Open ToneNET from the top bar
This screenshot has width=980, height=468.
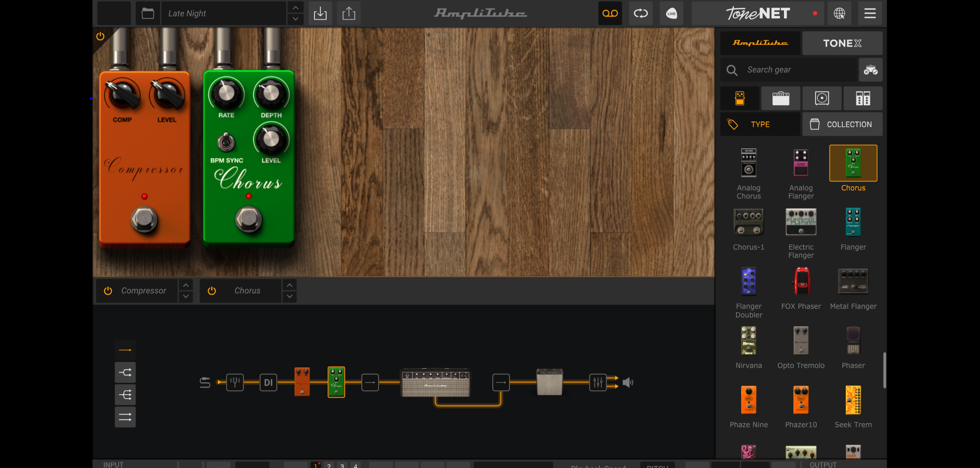tap(758, 13)
